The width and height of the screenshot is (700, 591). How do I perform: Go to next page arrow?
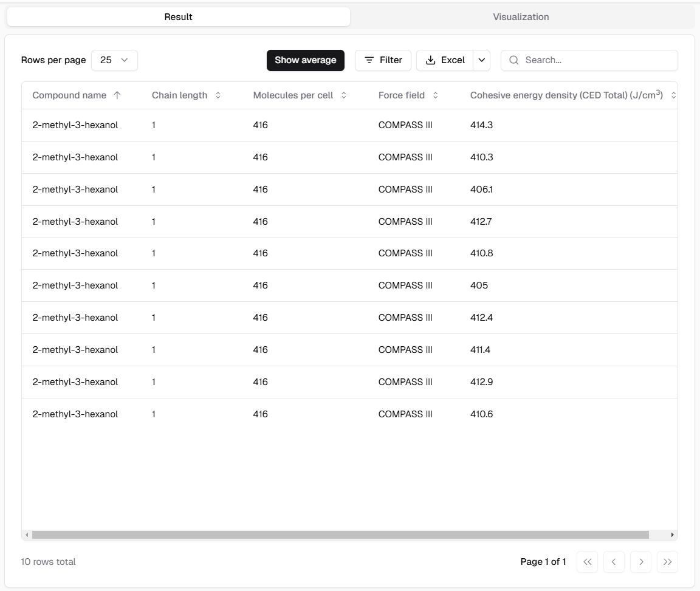(x=640, y=562)
